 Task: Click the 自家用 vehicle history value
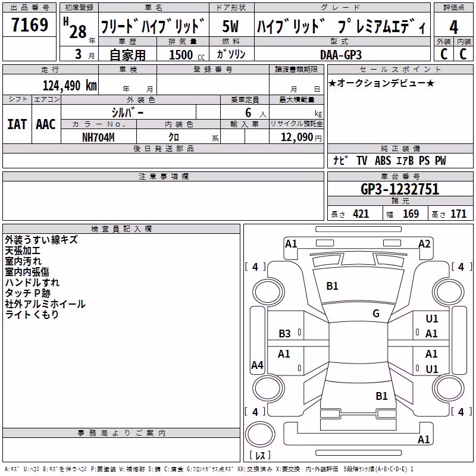(x=127, y=55)
